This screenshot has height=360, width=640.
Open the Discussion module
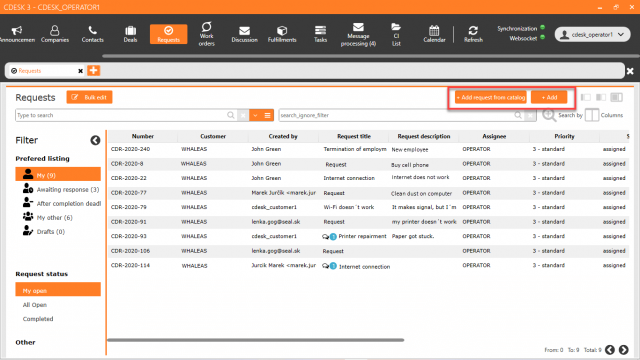click(244, 34)
